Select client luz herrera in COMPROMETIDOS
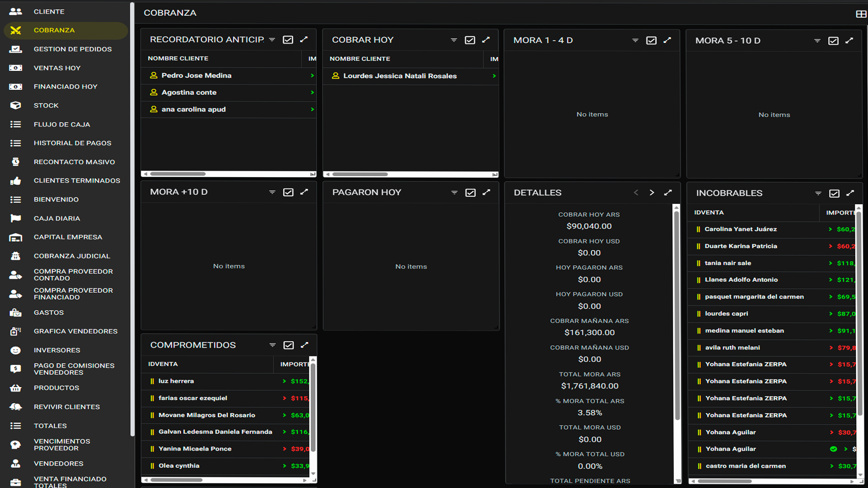Image resolution: width=868 pixels, height=488 pixels. pyautogui.click(x=176, y=381)
